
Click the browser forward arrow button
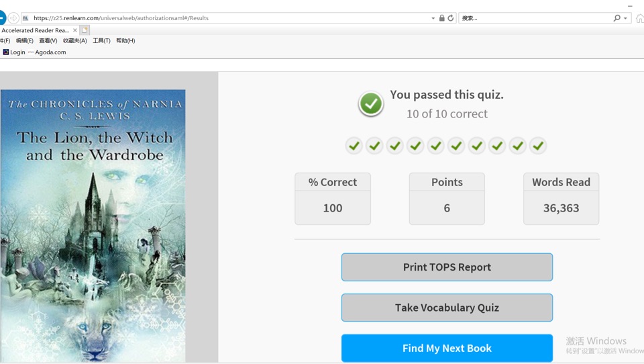pos(13,18)
